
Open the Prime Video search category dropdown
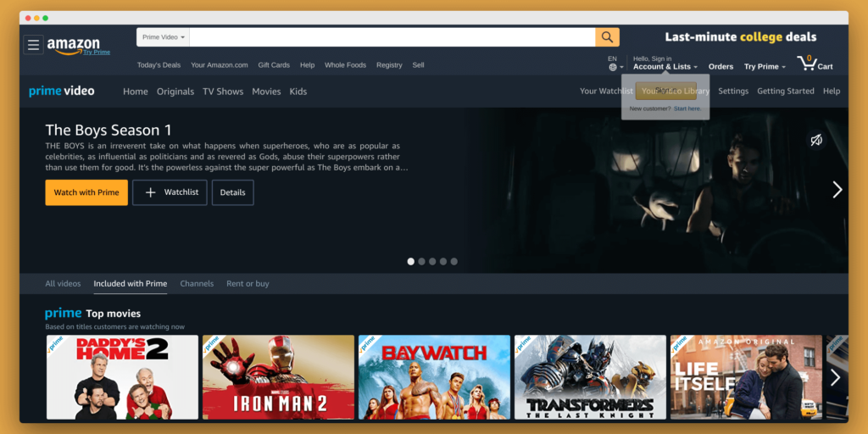pos(164,37)
